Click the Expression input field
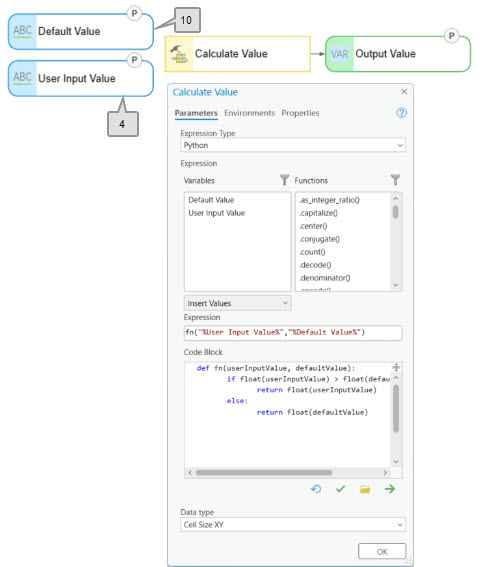The image size is (482, 567). pyautogui.click(x=293, y=333)
